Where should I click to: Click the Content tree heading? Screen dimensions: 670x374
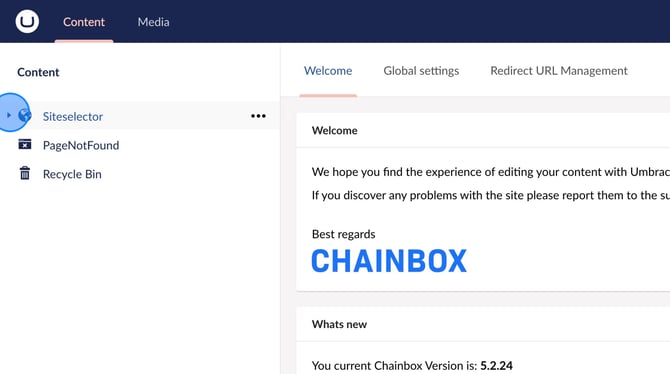tap(38, 72)
